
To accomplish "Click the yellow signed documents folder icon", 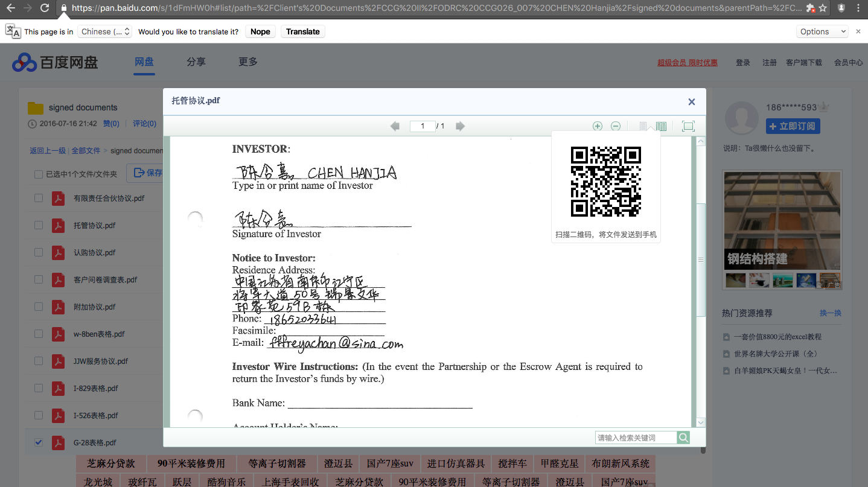I will pos(36,108).
